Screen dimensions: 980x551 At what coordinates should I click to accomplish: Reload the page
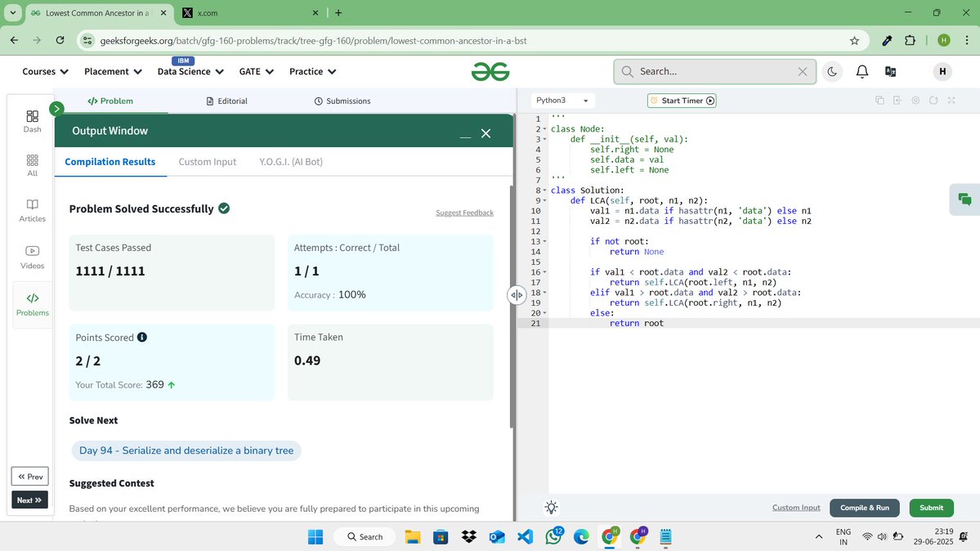click(60, 40)
